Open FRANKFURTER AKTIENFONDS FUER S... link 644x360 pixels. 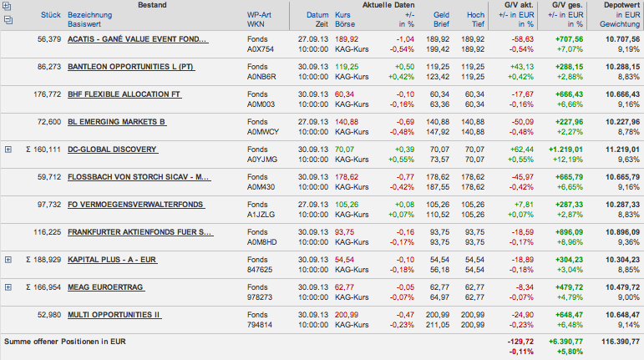pos(139,232)
